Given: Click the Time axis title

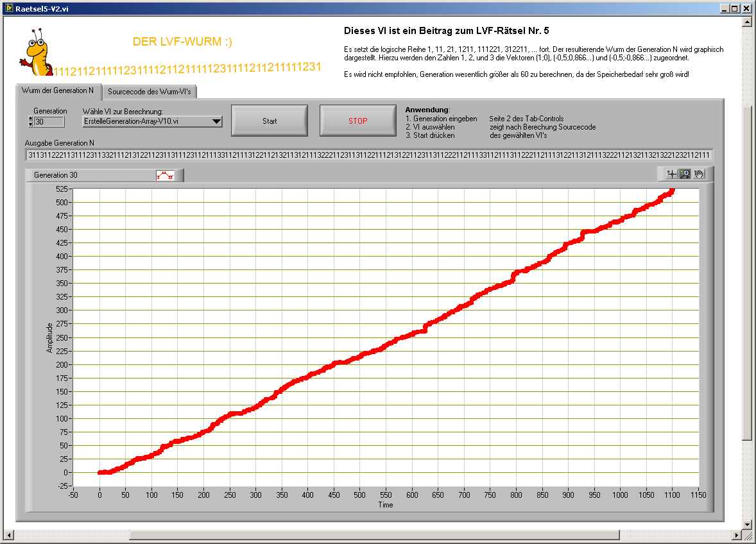Looking at the screenshot, I should 385,505.
